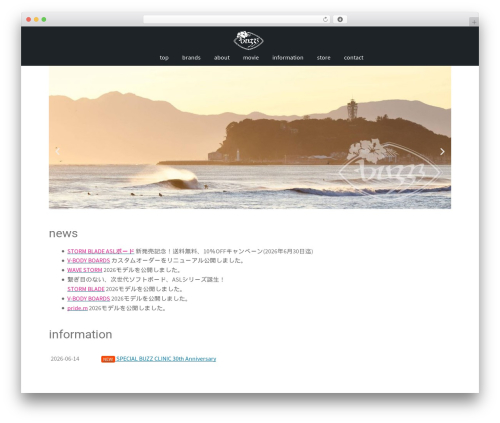This screenshot has height=423, width=500.
Task: Click the information section heading
Action: click(81, 334)
